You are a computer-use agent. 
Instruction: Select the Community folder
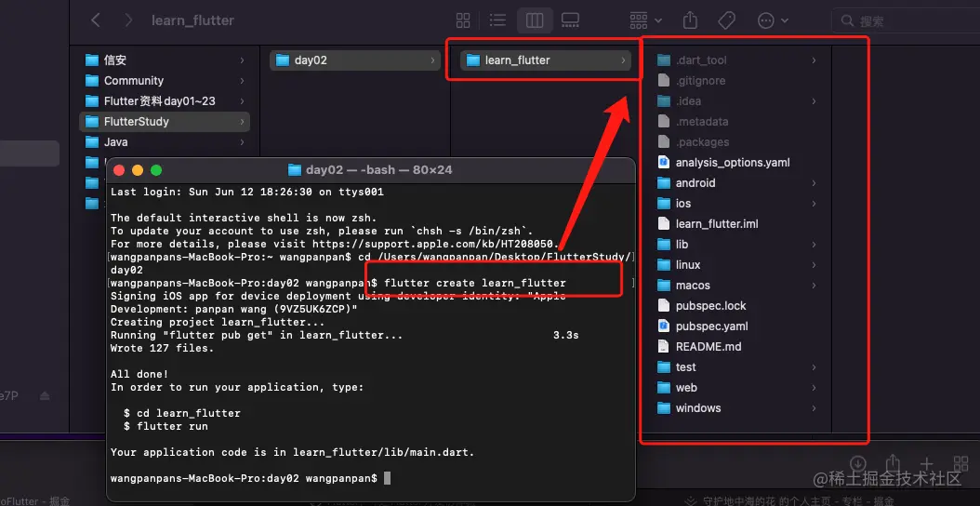[x=165, y=81]
